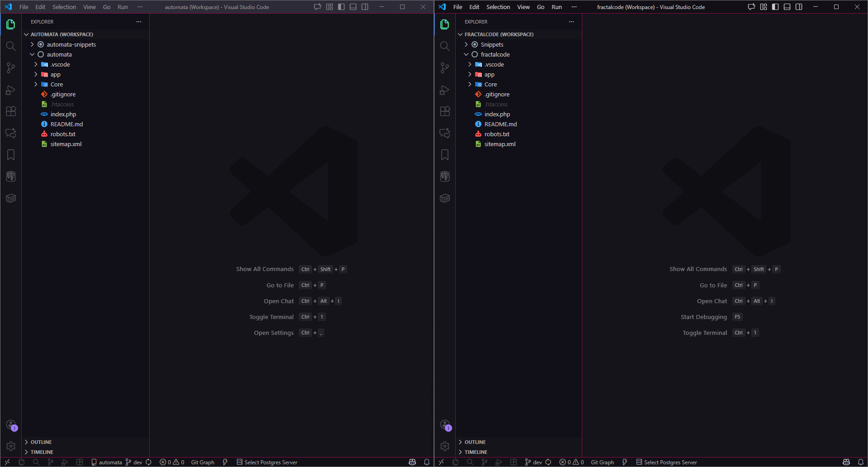Viewport: 868px width, 467px height.
Task: Open Go menu in fractalcode window
Action: pos(541,7)
